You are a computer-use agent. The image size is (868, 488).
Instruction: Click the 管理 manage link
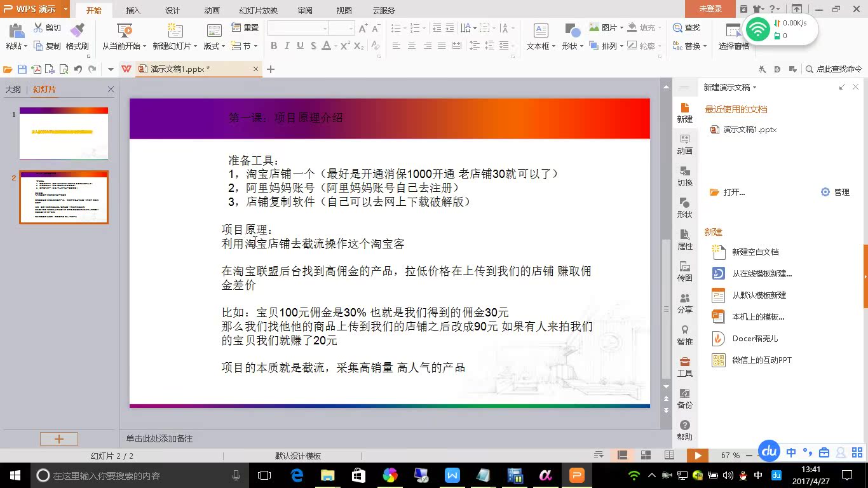tap(841, 192)
